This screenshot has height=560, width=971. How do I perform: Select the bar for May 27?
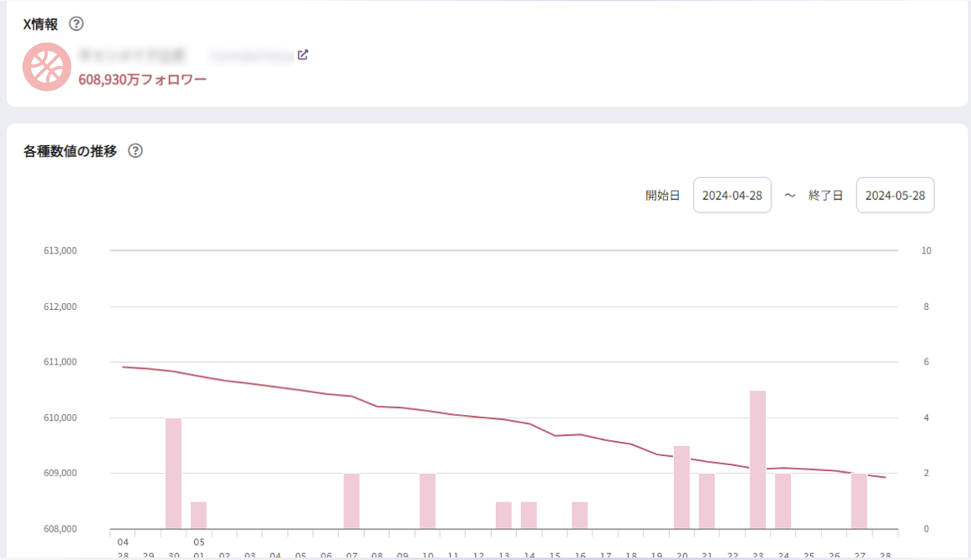[x=859, y=501]
